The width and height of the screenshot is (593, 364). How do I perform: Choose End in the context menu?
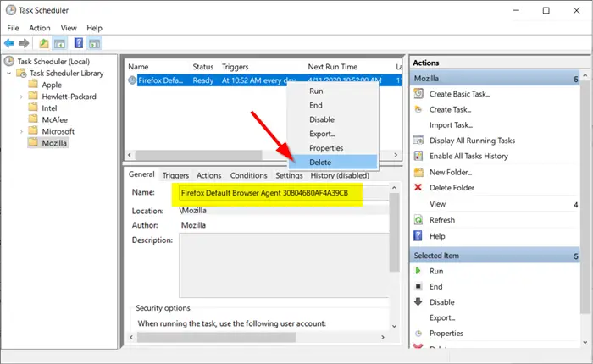pos(333,105)
